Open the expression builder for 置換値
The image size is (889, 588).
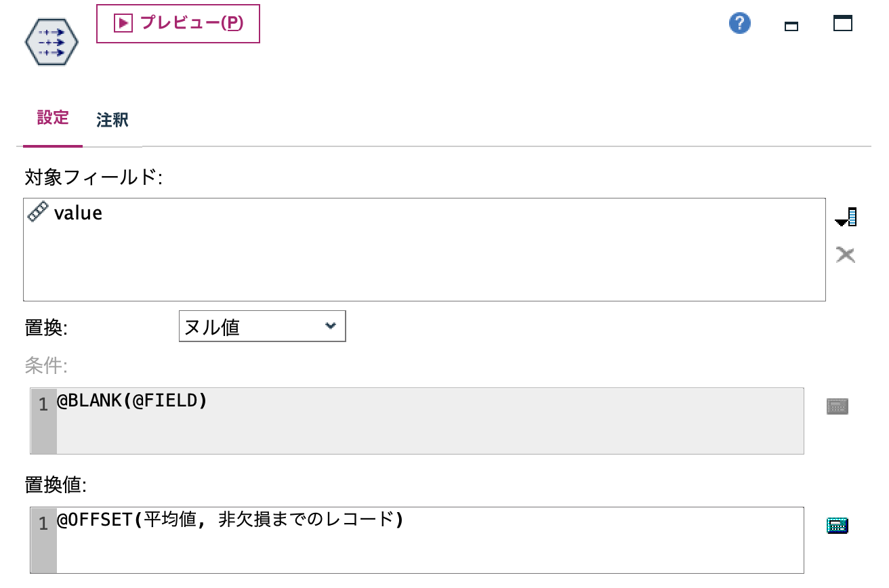click(838, 524)
